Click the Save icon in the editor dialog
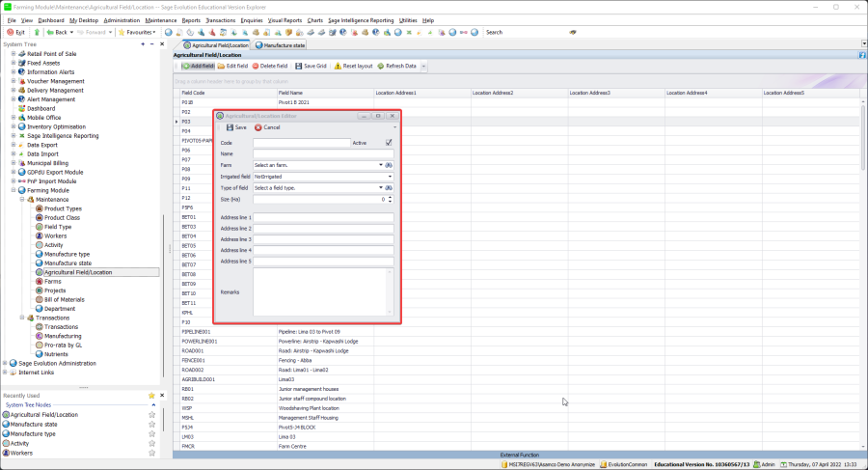The height and width of the screenshot is (470, 868). point(230,127)
